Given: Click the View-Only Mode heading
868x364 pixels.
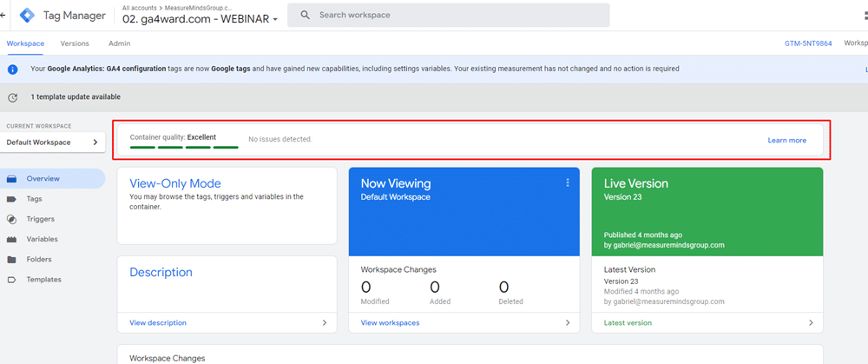Looking at the screenshot, I should point(175,183).
